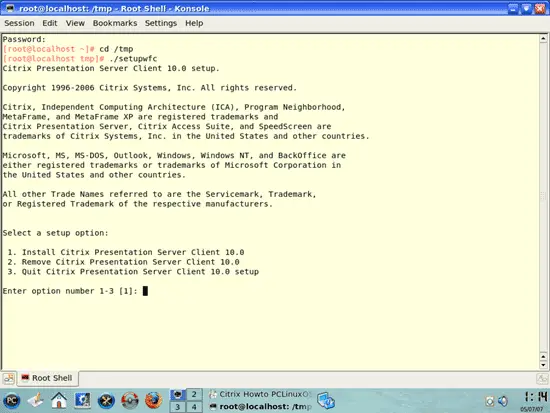This screenshot has height=413, width=550.
Task: Open the PC start menu button
Action: tap(12, 400)
